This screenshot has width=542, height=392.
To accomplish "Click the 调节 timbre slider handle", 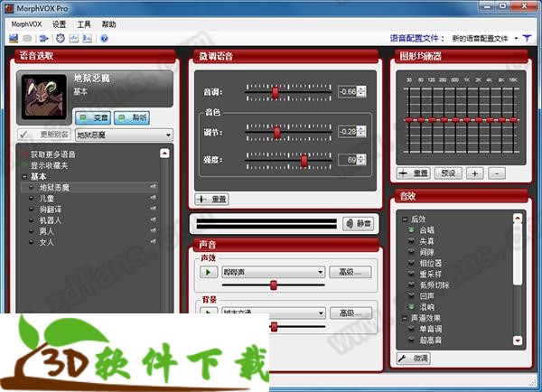I will point(277,133).
